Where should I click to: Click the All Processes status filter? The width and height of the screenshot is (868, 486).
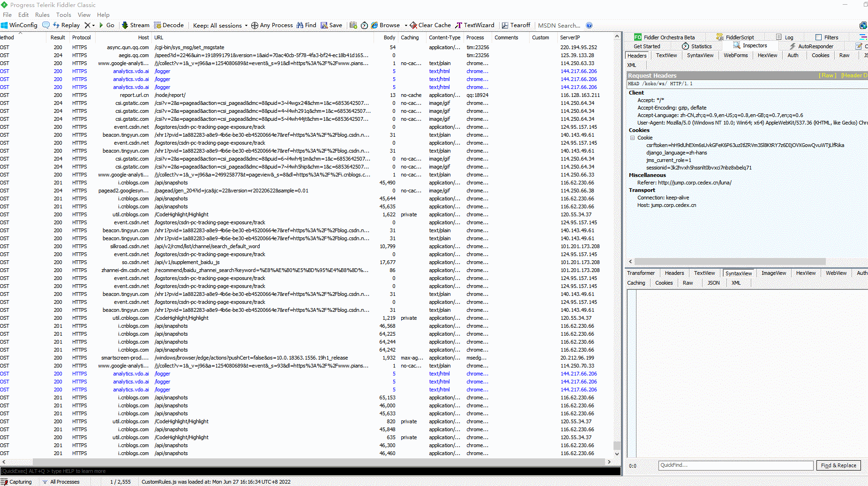[60, 482]
